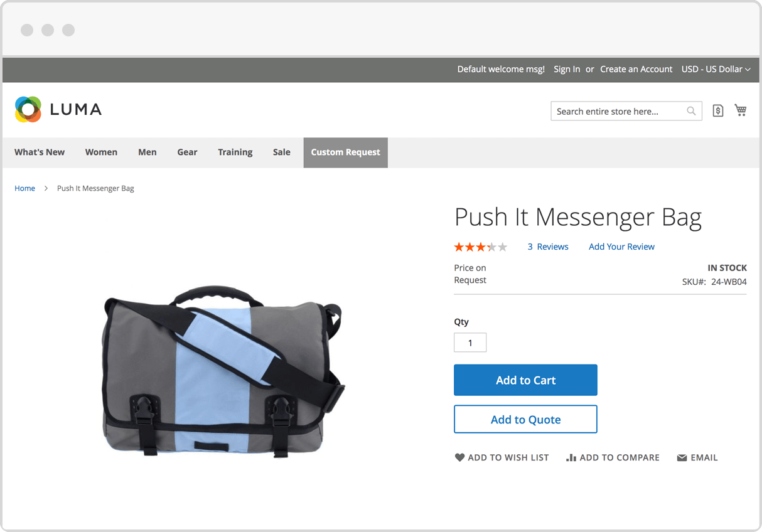
Task: Open the Gear menu
Action: click(187, 152)
